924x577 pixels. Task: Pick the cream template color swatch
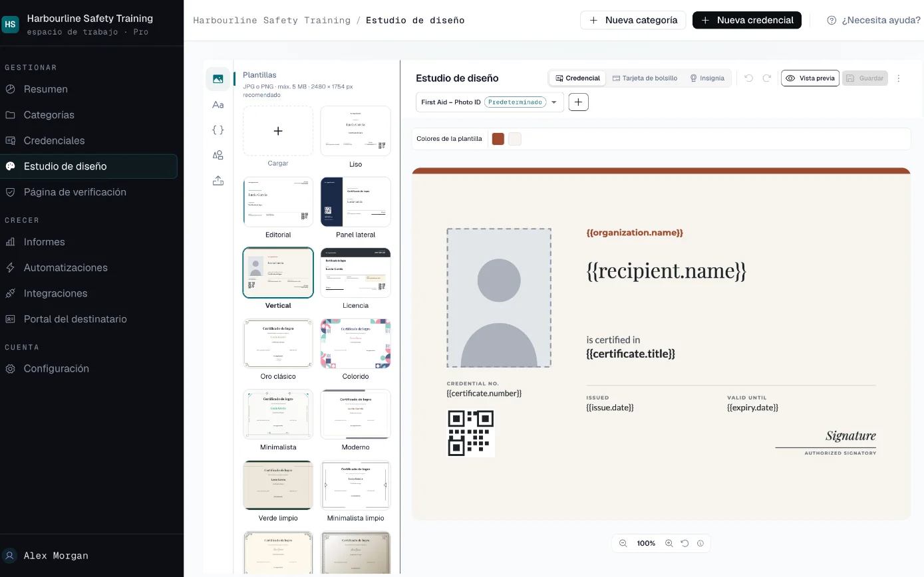pyautogui.click(x=515, y=139)
